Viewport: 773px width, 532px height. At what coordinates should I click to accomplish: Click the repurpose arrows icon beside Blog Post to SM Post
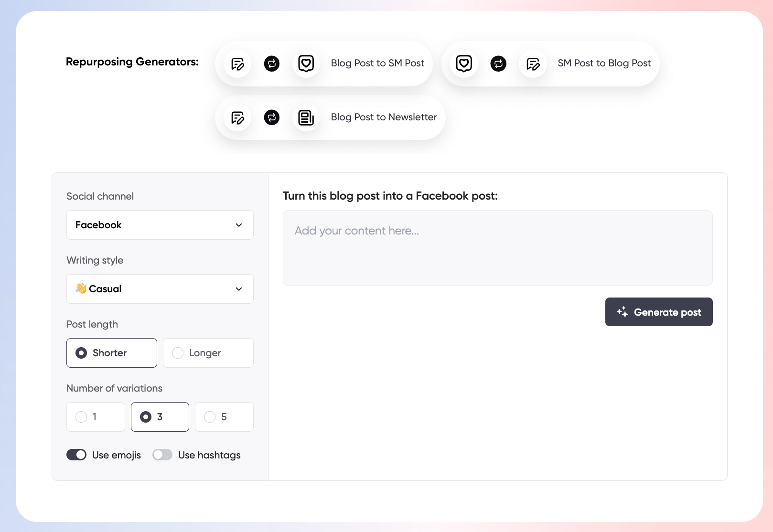(271, 63)
